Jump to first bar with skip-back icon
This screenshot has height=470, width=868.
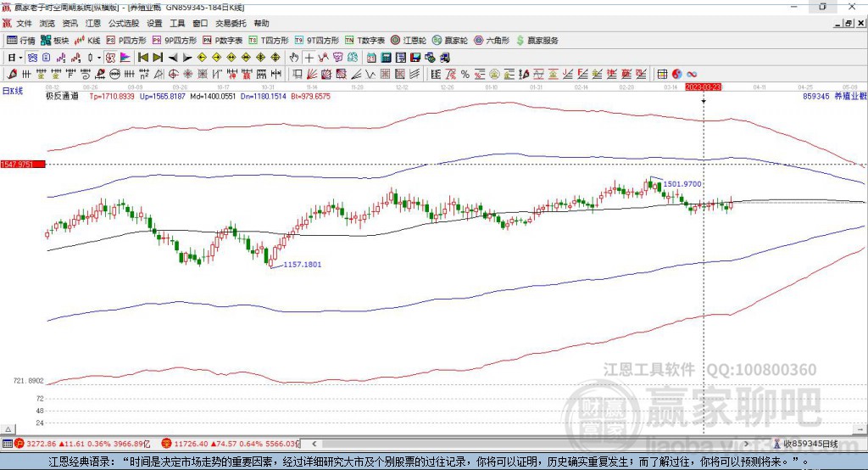click(142, 58)
